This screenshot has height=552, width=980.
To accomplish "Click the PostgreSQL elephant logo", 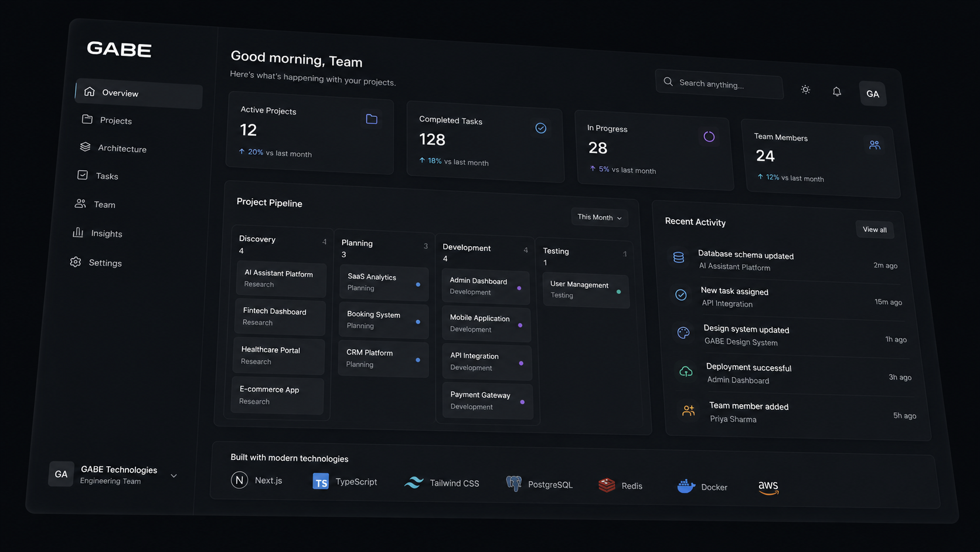I will 514,483.
